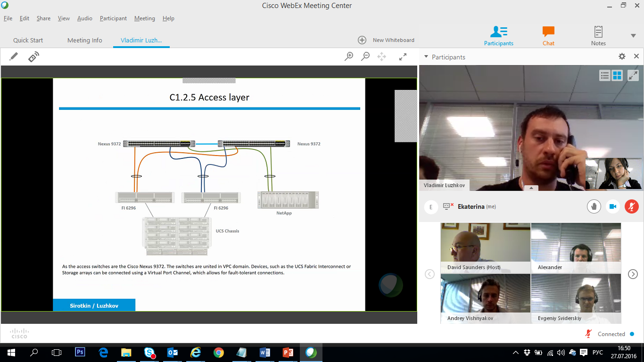The height and width of the screenshot is (362, 644).
Task: Expand video to full screen
Action: click(633, 75)
